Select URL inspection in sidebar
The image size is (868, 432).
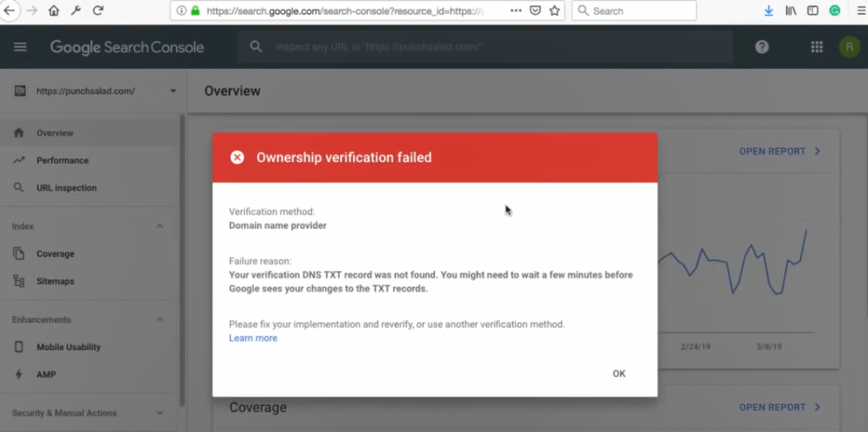tap(88, 188)
